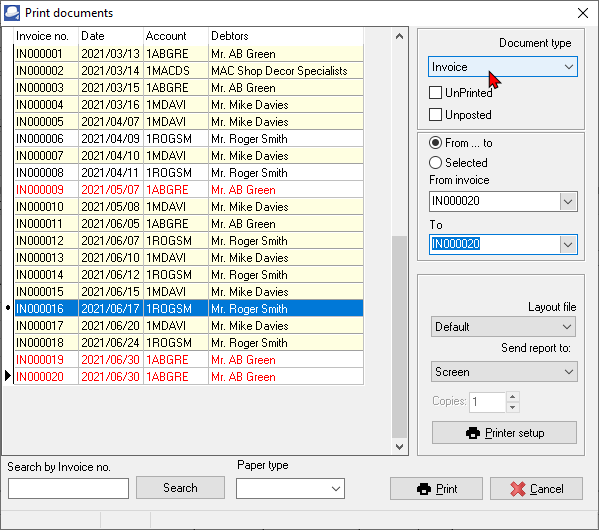
Task: Click date cell 2021/06/10
Action: 110,258
